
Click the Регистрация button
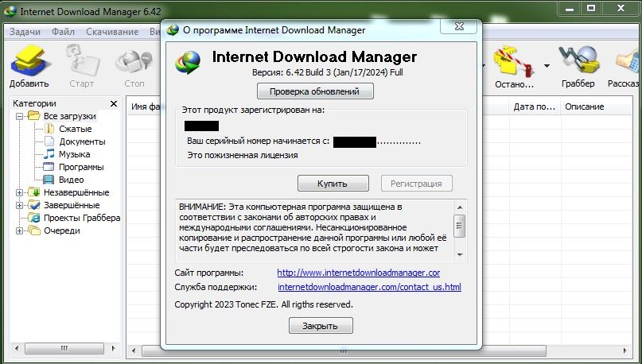pos(416,184)
